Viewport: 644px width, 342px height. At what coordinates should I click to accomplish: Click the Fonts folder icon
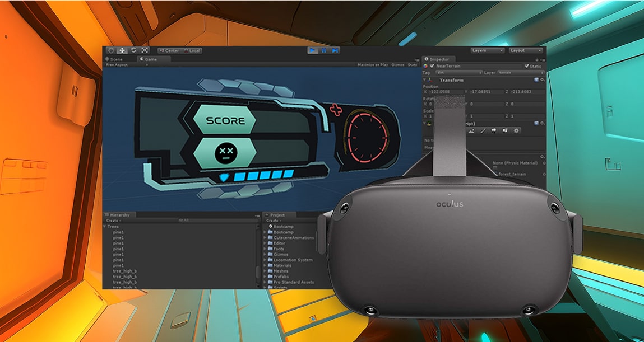point(270,249)
